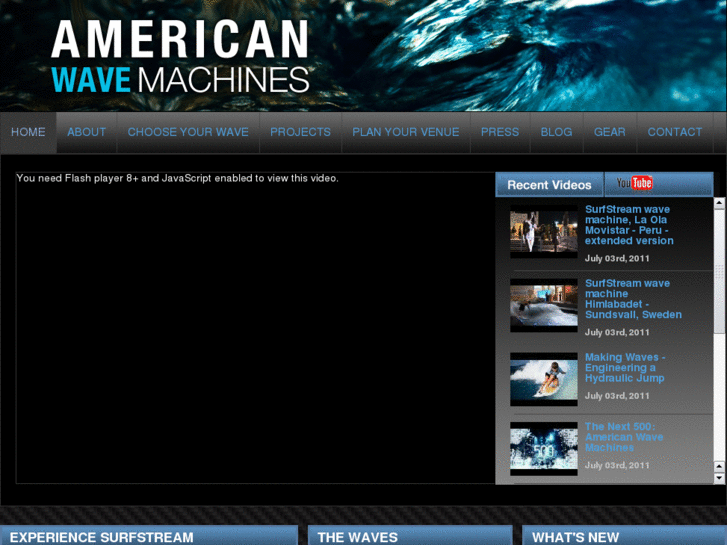Open Making Waves Engineering a Hydraulic Jump link
Image resolution: width=727 pixels, height=545 pixels.
pyautogui.click(x=625, y=367)
